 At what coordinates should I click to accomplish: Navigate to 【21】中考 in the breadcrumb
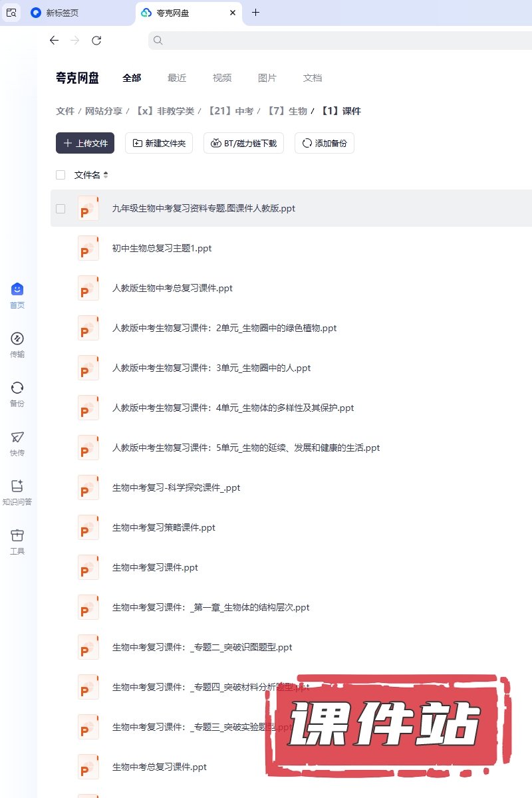pos(231,111)
